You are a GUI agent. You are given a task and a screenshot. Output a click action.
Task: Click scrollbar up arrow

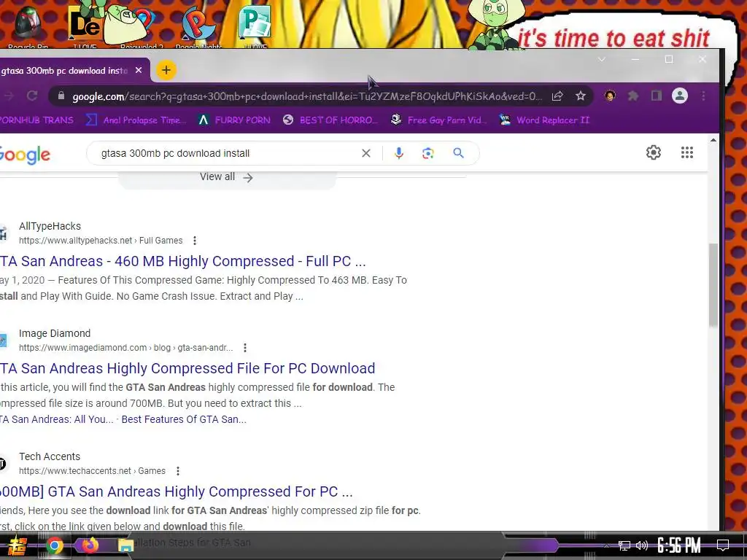click(713, 140)
